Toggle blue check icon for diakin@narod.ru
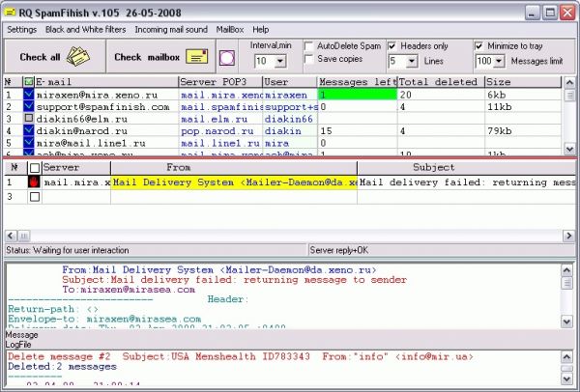This screenshot has width=580, height=392. [x=28, y=130]
